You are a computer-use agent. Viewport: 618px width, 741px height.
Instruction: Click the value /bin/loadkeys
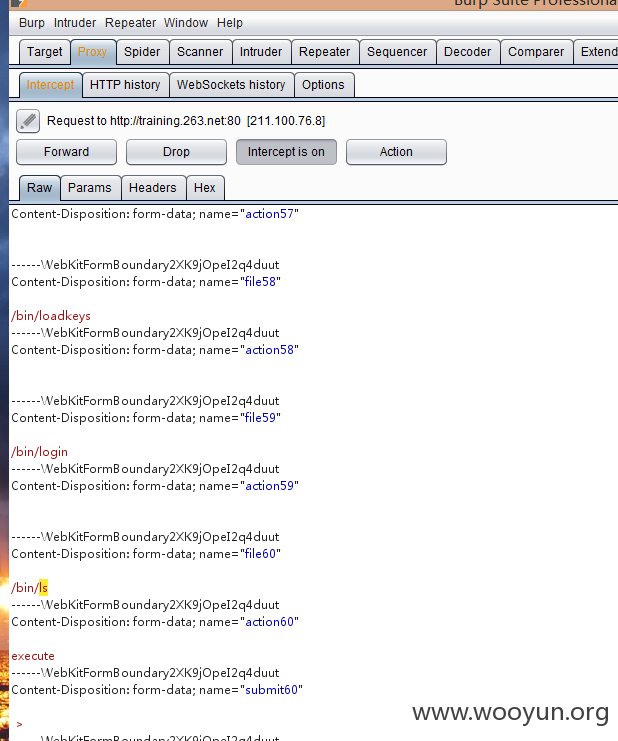(51, 316)
